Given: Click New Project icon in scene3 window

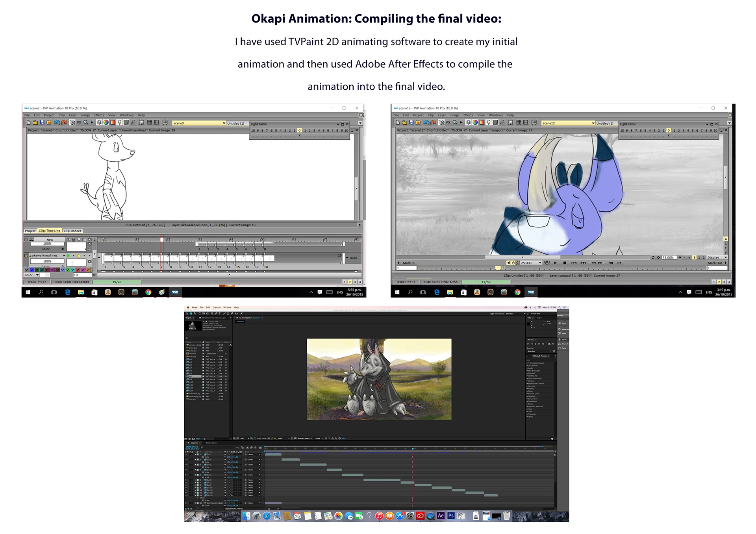Looking at the screenshot, I should pyautogui.click(x=28, y=122).
